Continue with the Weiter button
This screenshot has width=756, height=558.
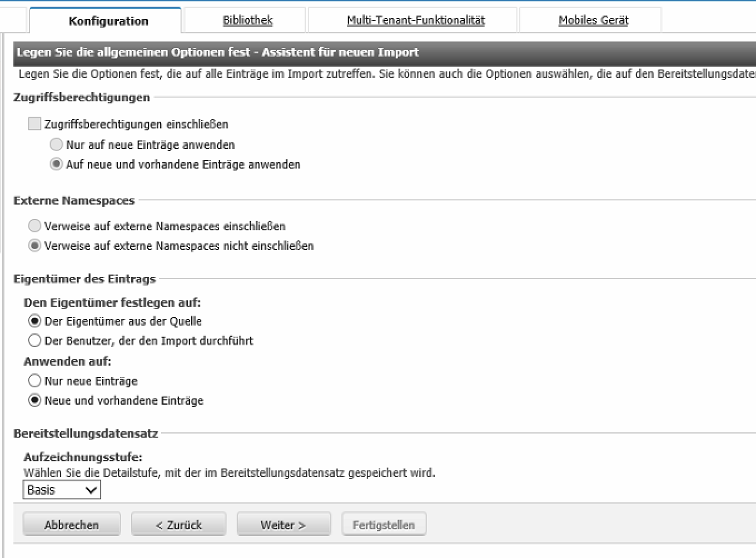283,525
